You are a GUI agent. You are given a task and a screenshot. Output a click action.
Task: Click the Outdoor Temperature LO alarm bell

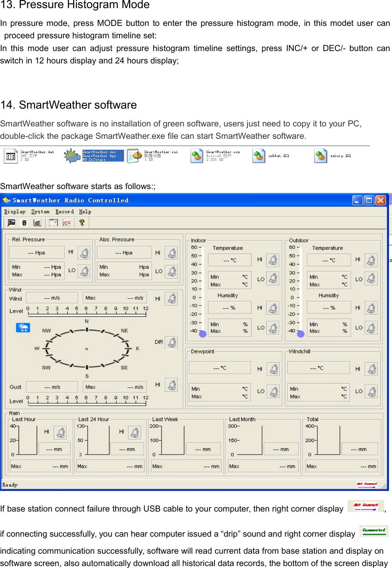pos(371,278)
